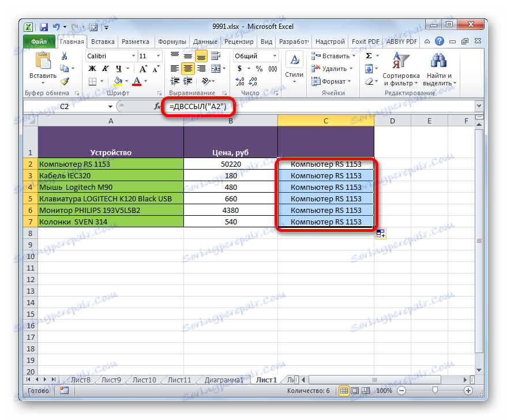507x420 pixels.
Task: Open Calibri font name dropdown
Action: pos(133,56)
